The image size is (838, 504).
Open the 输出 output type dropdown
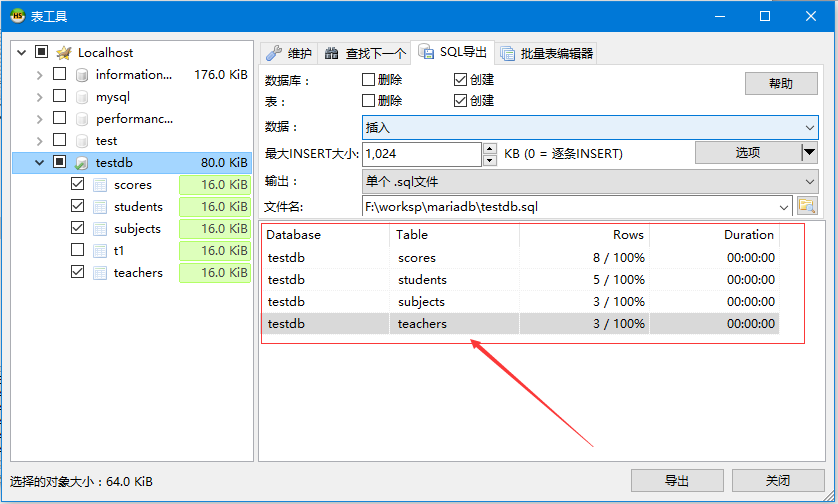click(x=590, y=182)
